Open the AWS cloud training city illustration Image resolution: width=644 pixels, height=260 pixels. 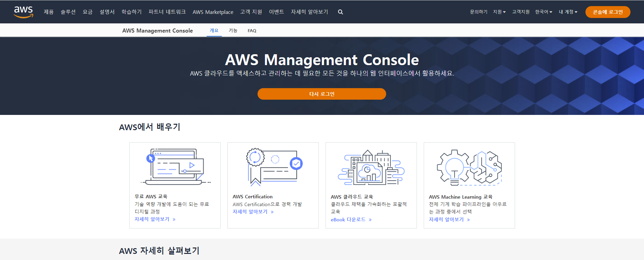coord(371,167)
